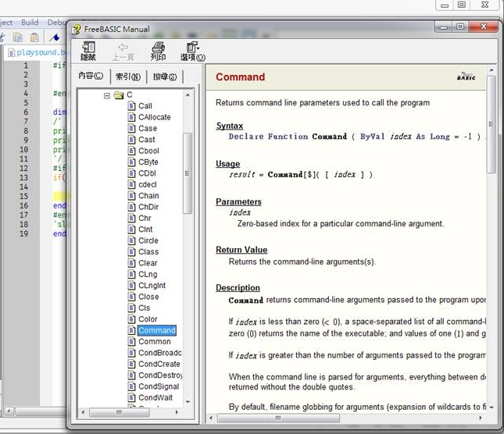Click the page icon beside Call
Screen dimensions: 504x434
131,106
